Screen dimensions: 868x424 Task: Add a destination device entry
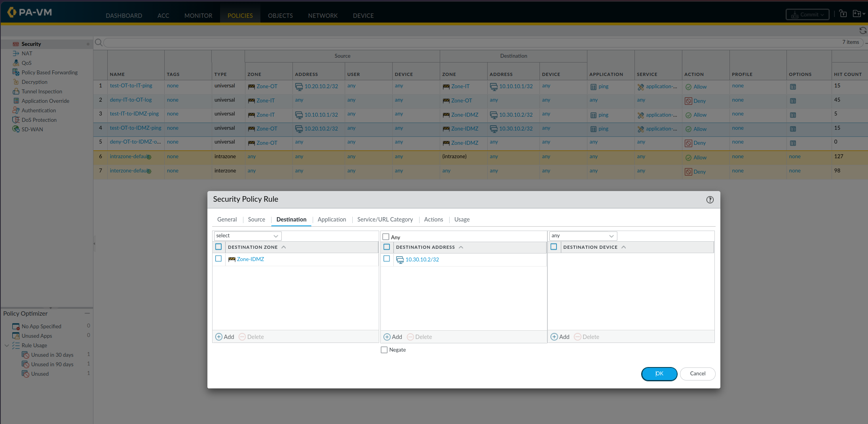click(x=560, y=337)
